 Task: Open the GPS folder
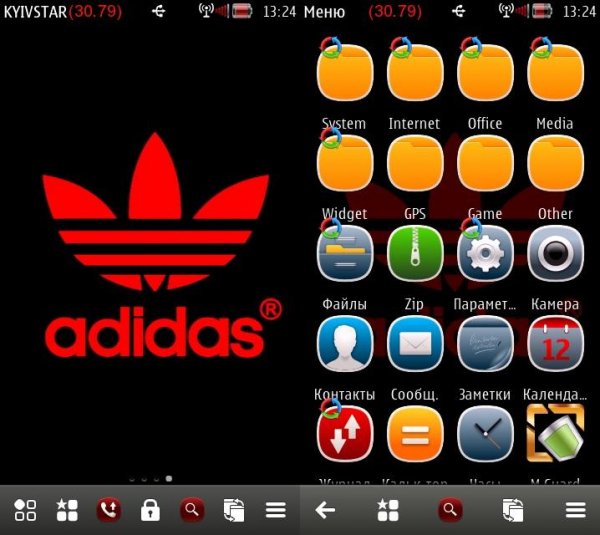415,163
